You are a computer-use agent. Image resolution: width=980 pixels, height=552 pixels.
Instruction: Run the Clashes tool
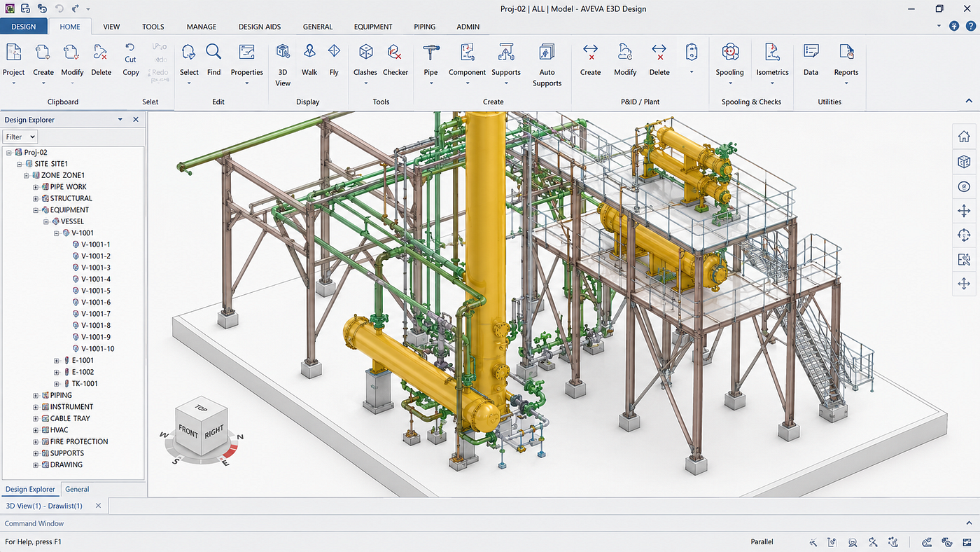point(365,60)
